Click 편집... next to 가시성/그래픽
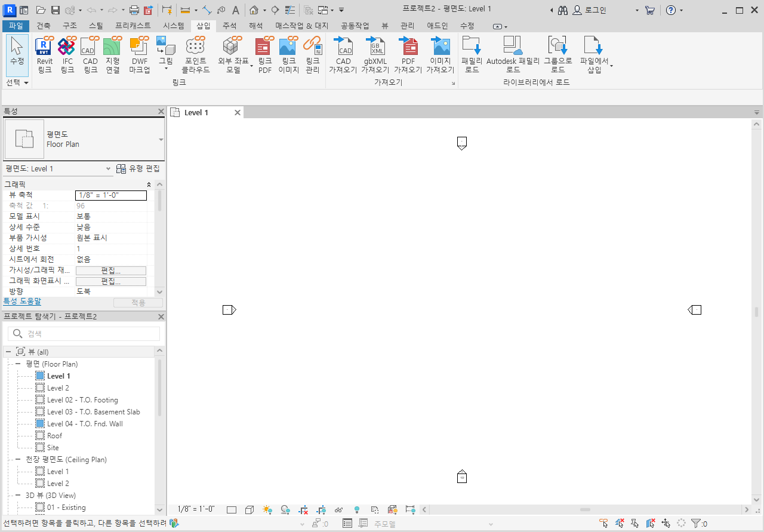This screenshot has height=532, width=764. tap(111, 270)
